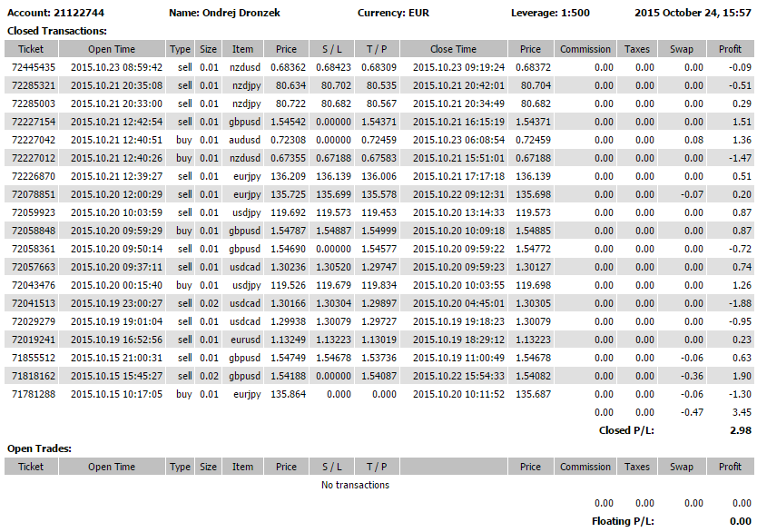The height and width of the screenshot is (532, 757).
Task: Click total profit value 3.45
Action: pos(742,412)
